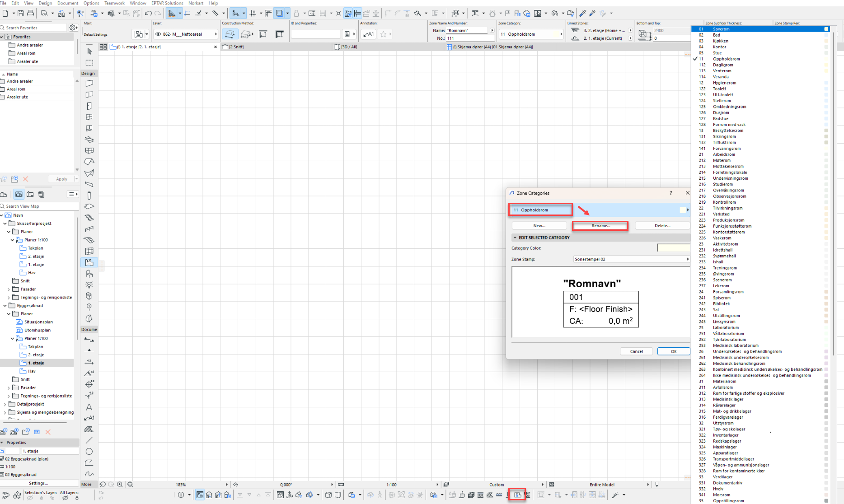Select the Line tool in the toolbox
The image size is (844, 504).
(x=89, y=440)
